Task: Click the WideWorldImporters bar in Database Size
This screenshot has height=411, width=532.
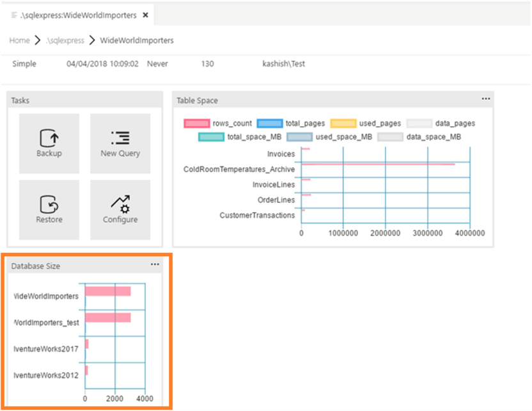Action: point(107,291)
